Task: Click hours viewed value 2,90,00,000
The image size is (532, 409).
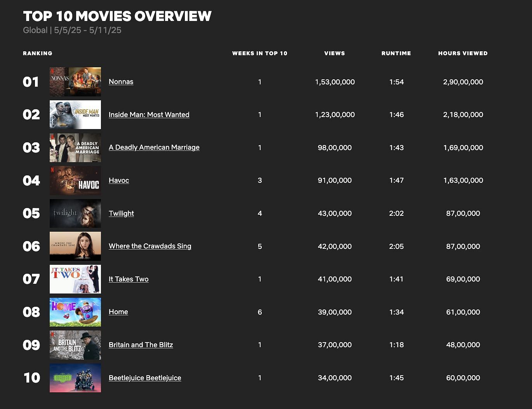Action: [463, 82]
